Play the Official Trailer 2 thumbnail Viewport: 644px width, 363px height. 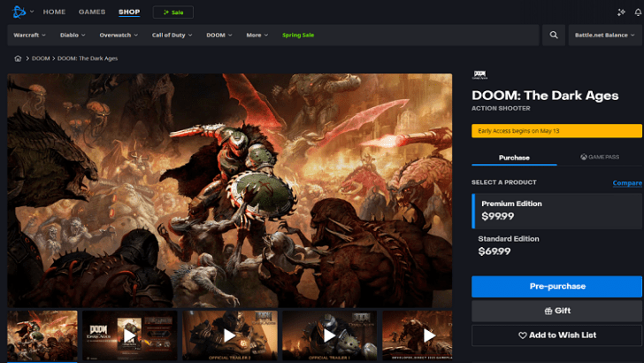point(230,336)
